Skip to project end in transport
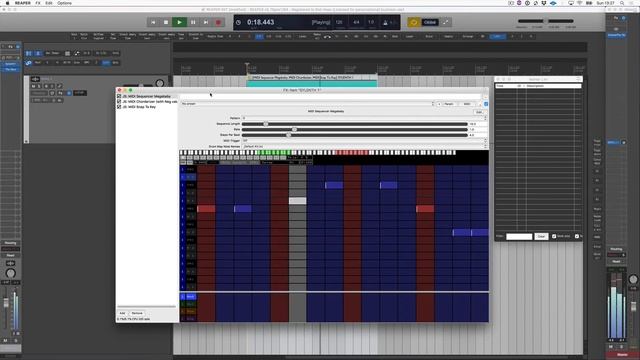 (206, 22)
